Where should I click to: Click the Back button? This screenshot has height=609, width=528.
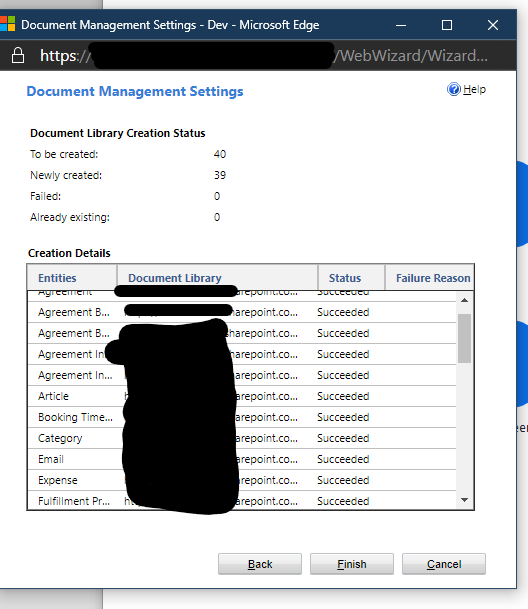click(260, 564)
